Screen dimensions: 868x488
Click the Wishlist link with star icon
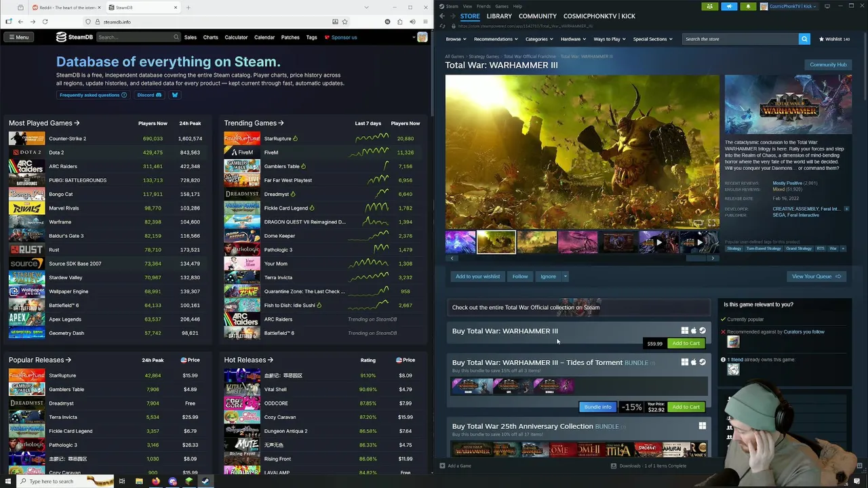click(x=834, y=39)
